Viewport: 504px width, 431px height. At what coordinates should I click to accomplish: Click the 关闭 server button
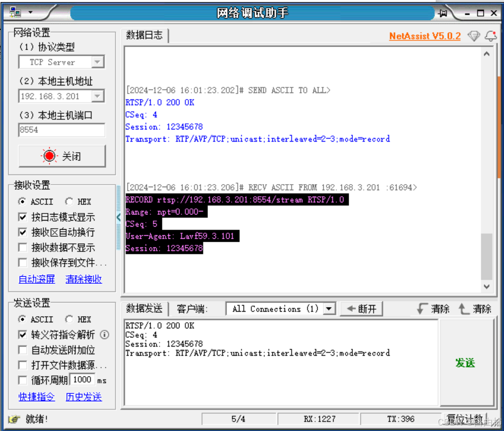[x=62, y=156]
